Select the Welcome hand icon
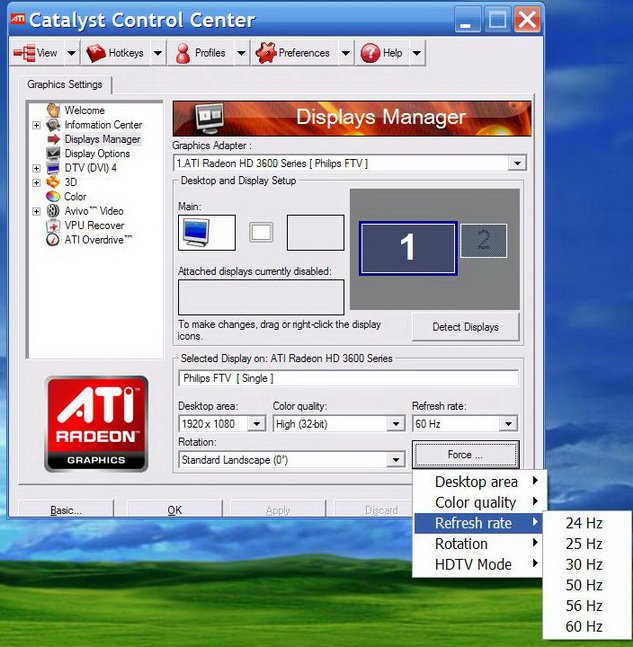633x647 pixels. (53, 110)
